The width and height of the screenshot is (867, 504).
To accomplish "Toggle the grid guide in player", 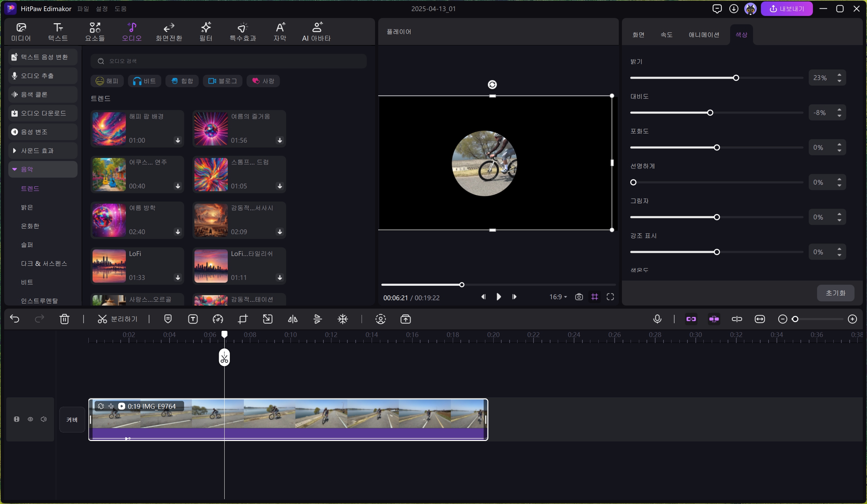I will (595, 297).
